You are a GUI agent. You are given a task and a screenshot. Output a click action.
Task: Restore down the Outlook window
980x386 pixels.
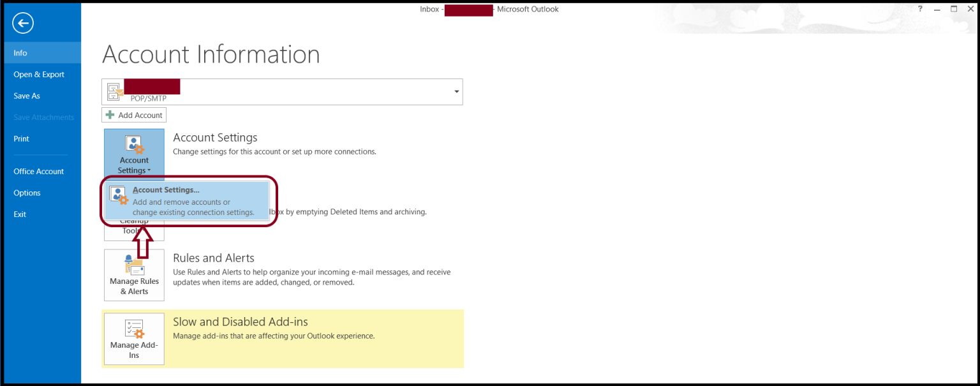coord(954,9)
